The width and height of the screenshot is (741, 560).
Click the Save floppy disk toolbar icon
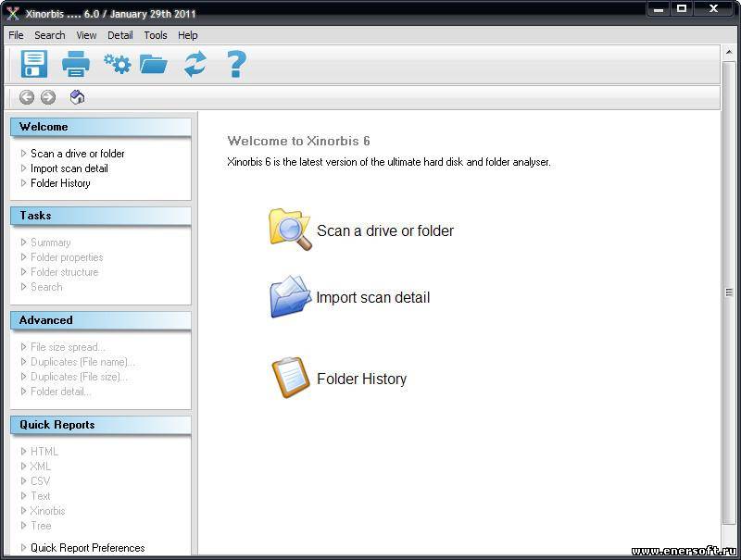pos(34,64)
